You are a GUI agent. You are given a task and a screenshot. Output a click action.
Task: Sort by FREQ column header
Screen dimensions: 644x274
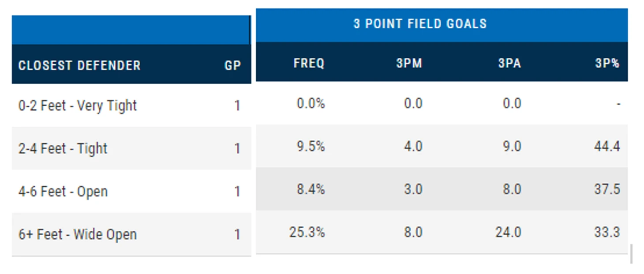pos(309,63)
